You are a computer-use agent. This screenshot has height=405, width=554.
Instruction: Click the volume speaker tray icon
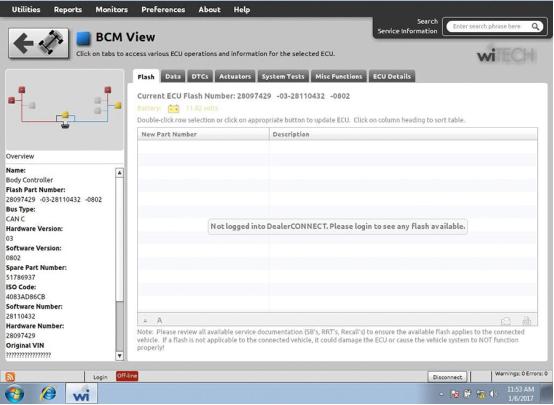(493, 394)
